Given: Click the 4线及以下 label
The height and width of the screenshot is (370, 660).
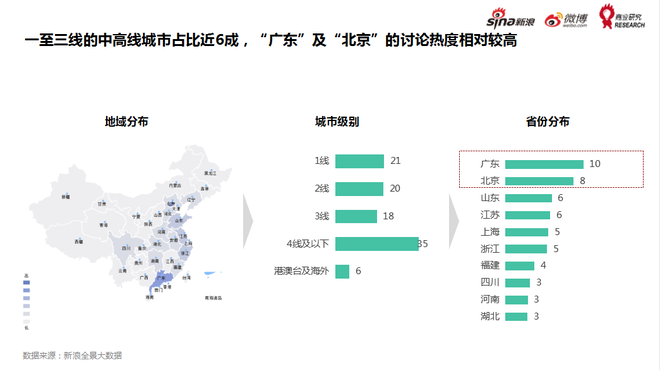Looking at the screenshot, I should 308,244.
